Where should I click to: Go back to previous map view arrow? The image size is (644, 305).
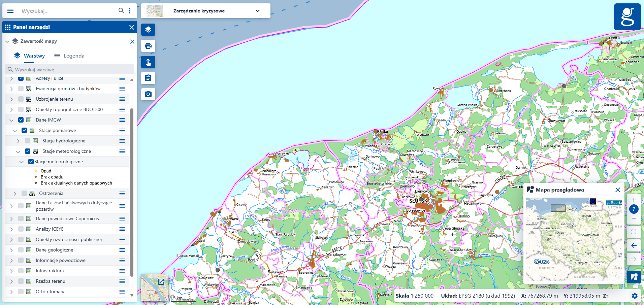point(634,245)
